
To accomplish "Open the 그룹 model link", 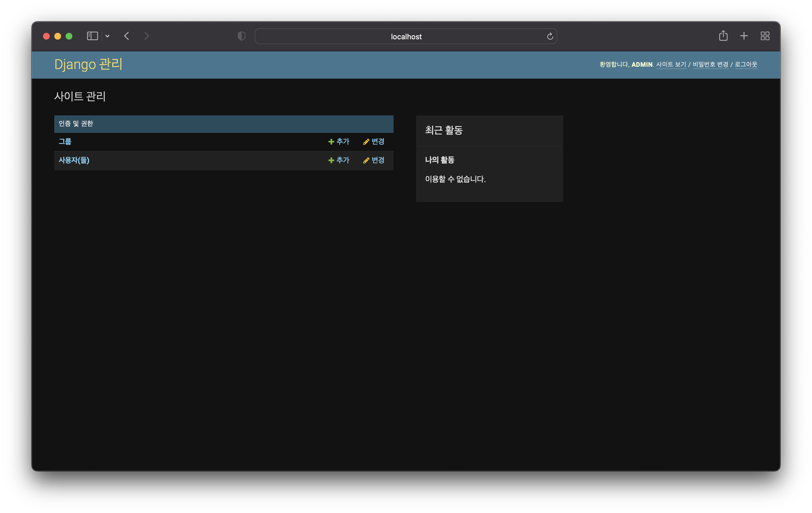I will tap(65, 142).
